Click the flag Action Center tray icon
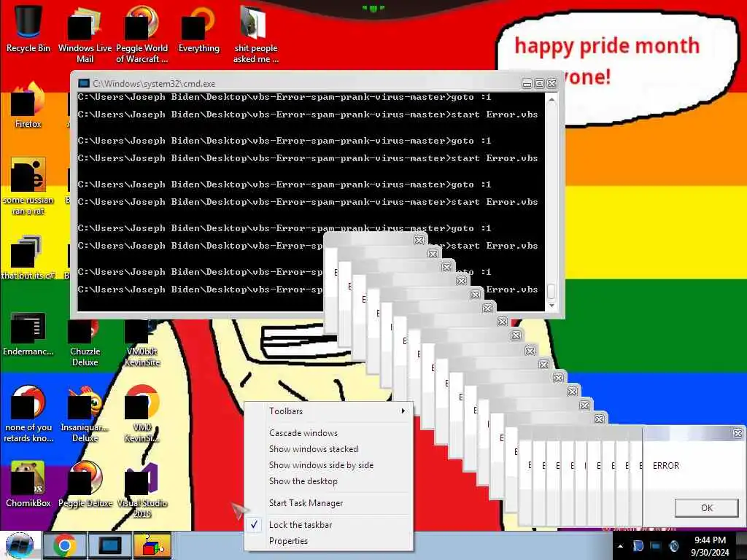 (x=638, y=545)
